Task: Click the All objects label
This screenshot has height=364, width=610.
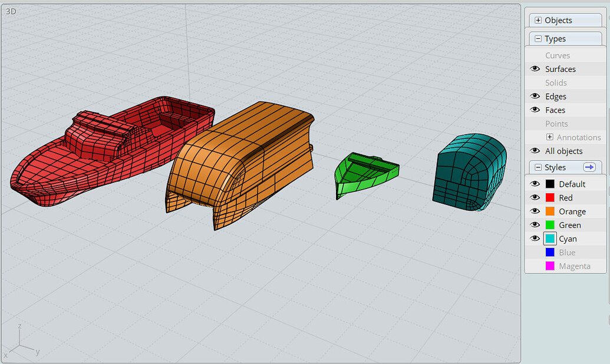Action: [563, 151]
